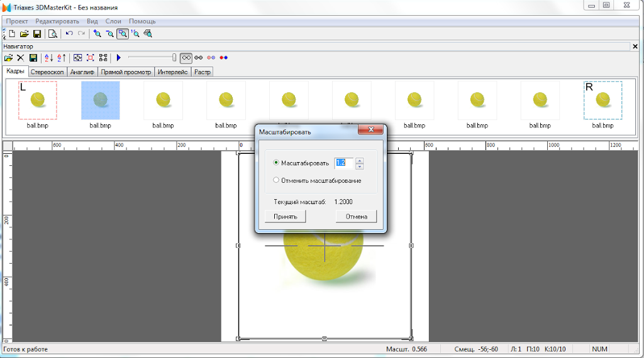Switch to the Стереоскоп tab

[47, 72]
